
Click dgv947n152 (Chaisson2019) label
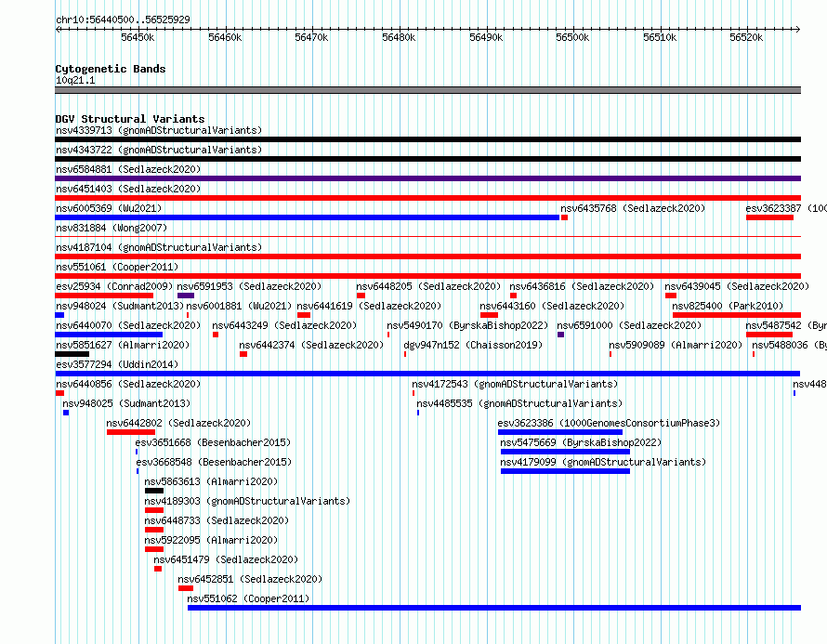[x=473, y=345]
